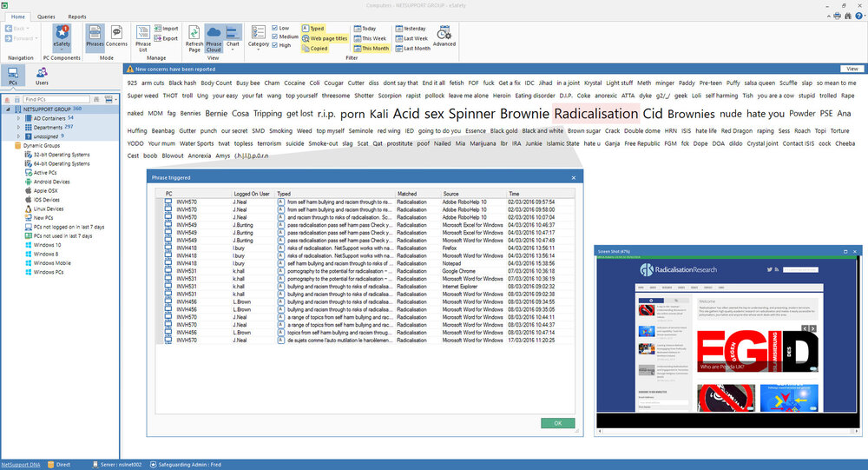The width and height of the screenshot is (868, 470).
Task: Select Active PCs dynamic group
Action: click(x=41, y=173)
